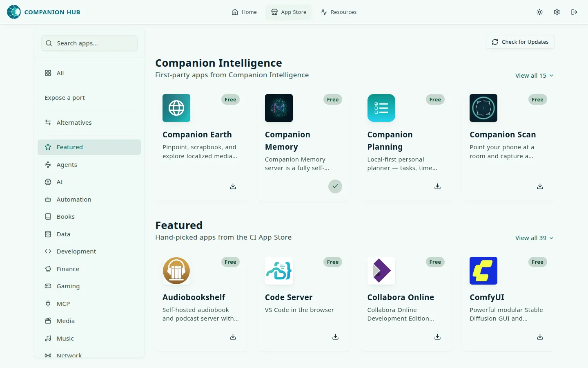The image size is (588, 368).
Task: Download the ComfyUI app
Action: coord(540,337)
